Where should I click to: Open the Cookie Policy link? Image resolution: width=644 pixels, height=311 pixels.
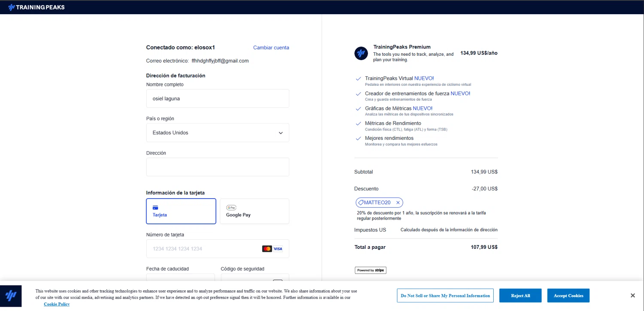coord(57,304)
